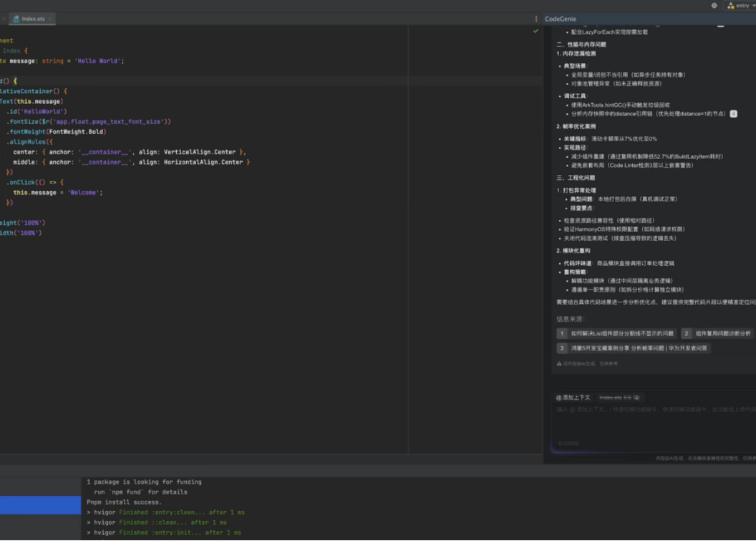Open the editor tab options kebab menu

click(536, 19)
